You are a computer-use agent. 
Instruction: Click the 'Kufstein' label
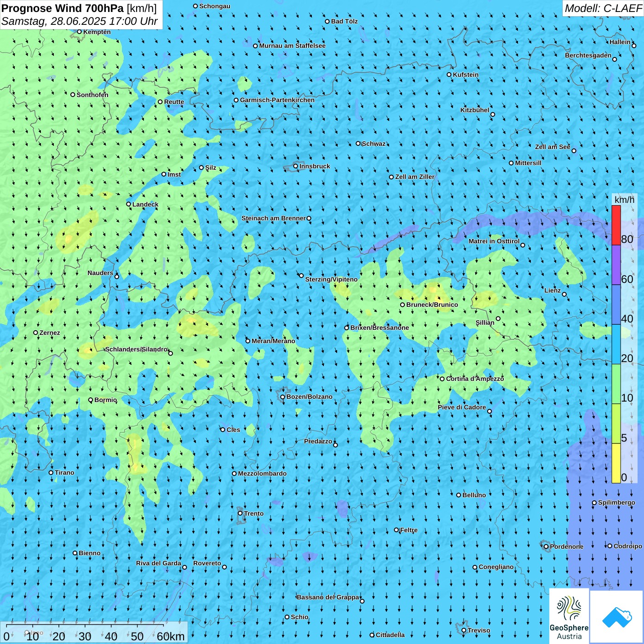tap(466, 75)
